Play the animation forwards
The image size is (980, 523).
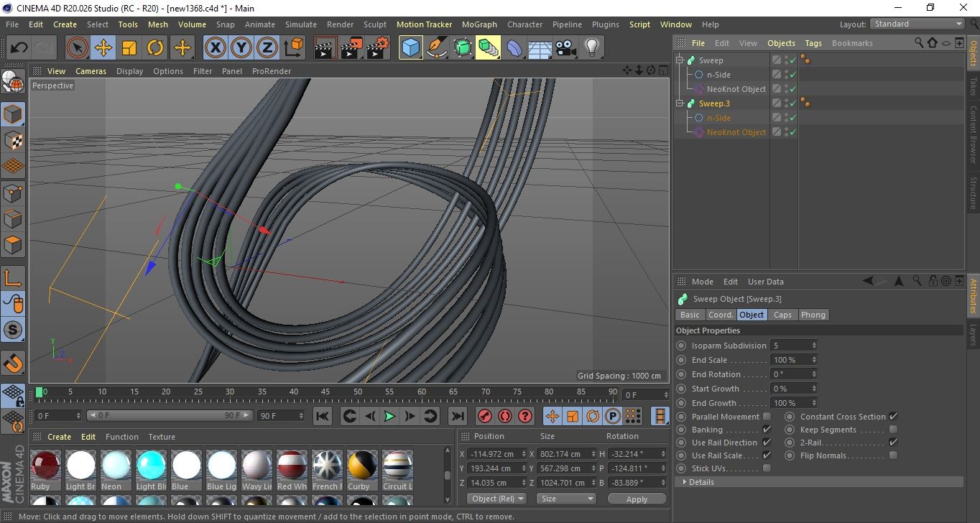[x=389, y=416]
